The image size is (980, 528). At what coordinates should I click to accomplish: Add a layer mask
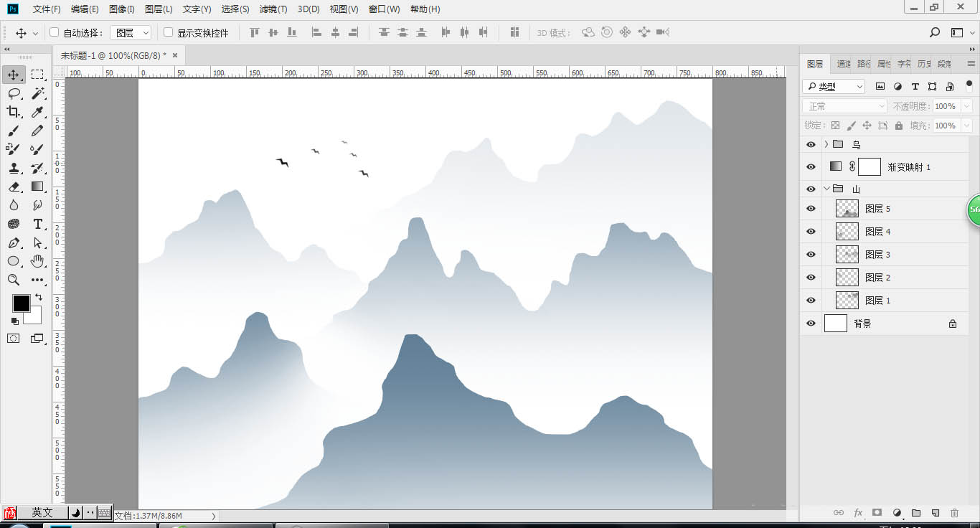877,513
